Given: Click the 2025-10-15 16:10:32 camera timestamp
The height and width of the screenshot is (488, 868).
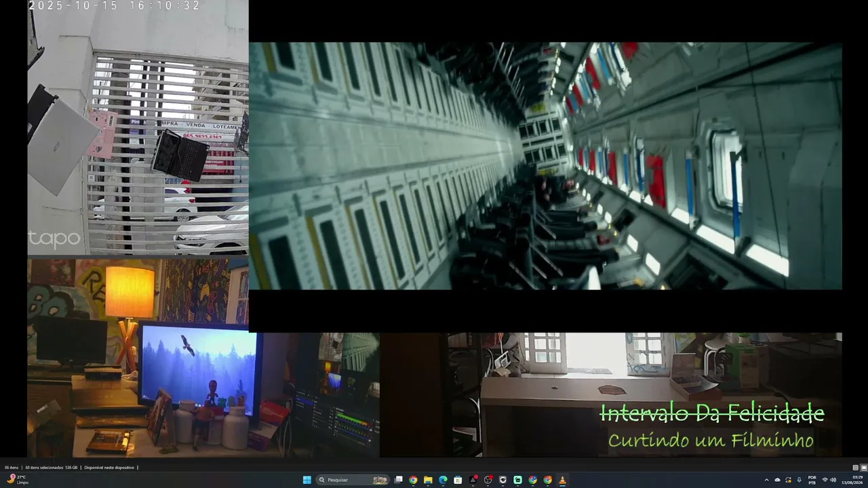Looking at the screenshot, I should [114, 5].
